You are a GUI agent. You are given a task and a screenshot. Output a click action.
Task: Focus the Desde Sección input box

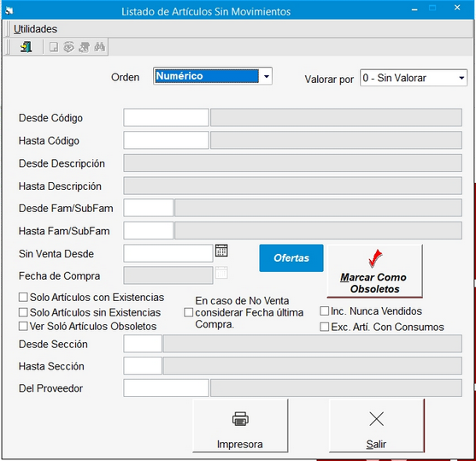(x=143, y=344)
